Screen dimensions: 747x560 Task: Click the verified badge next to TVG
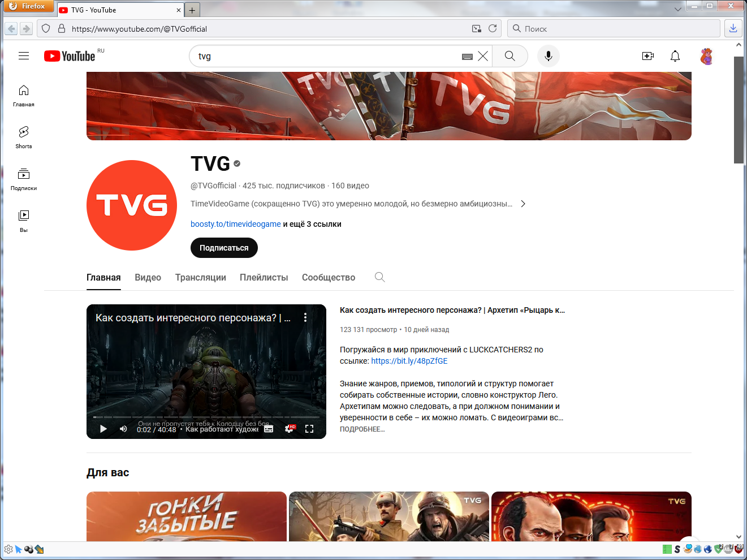click(x=237, y=163)
